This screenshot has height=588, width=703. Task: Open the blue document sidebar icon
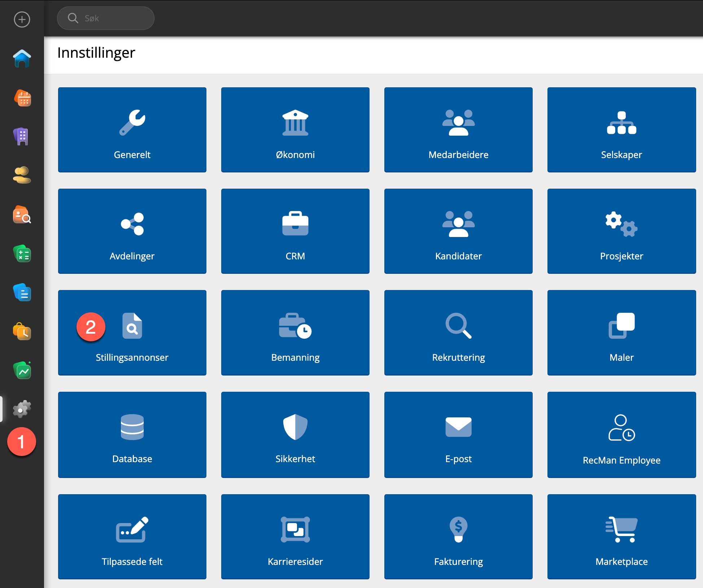point(22,293)
